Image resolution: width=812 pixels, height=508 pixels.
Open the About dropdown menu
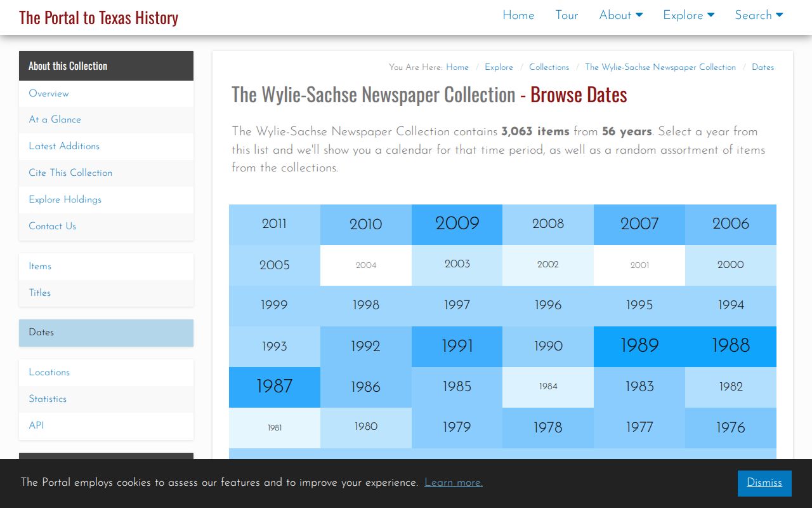point(620,15)
